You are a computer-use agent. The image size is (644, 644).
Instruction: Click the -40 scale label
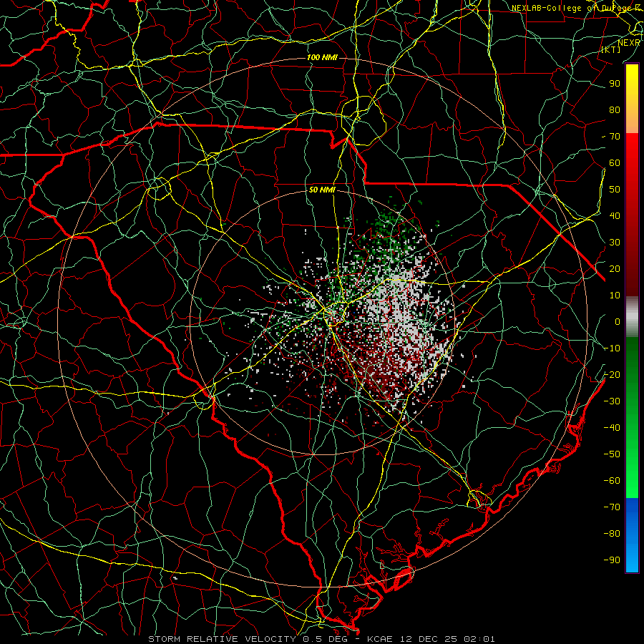coord(613,428)
